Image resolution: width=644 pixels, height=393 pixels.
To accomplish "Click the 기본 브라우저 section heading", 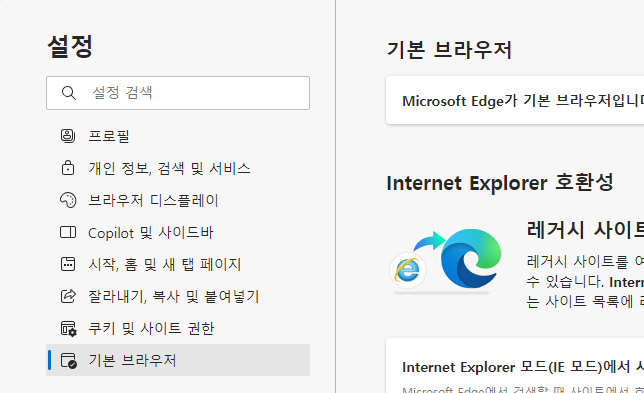I will [x=449, y=50].
